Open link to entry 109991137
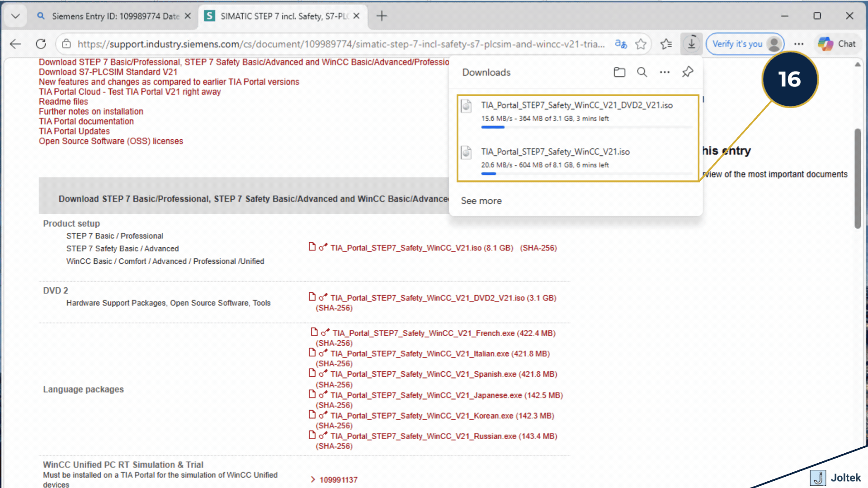Viewport: 868px width, 488px height. pyautogui.click(x=338, y=480)
